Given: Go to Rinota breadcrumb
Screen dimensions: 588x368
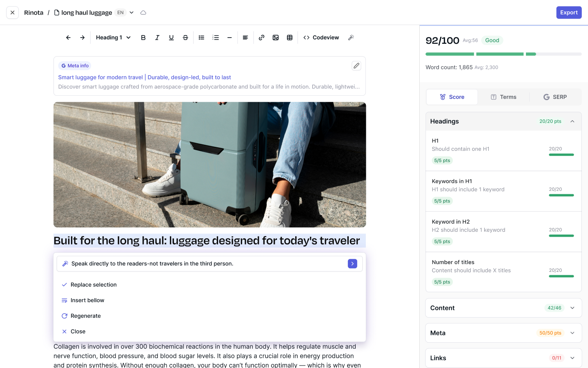Looking at the screenshot, I should click(34, 13).
